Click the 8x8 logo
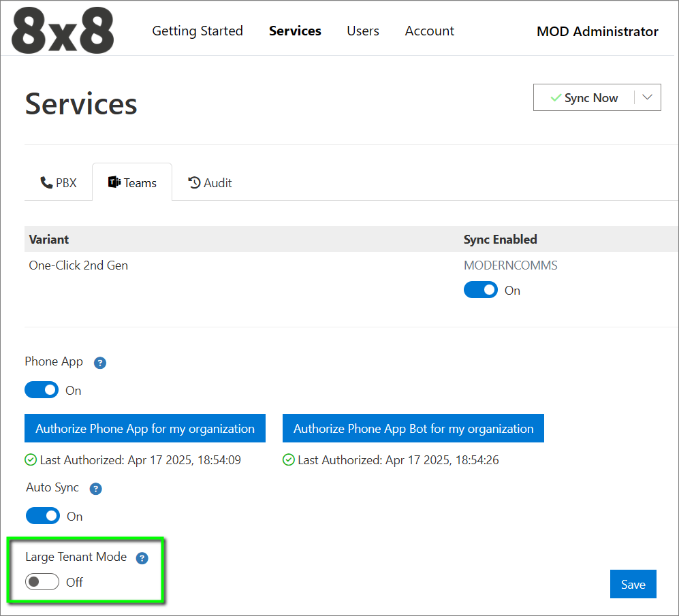 [x=63, y=31]
